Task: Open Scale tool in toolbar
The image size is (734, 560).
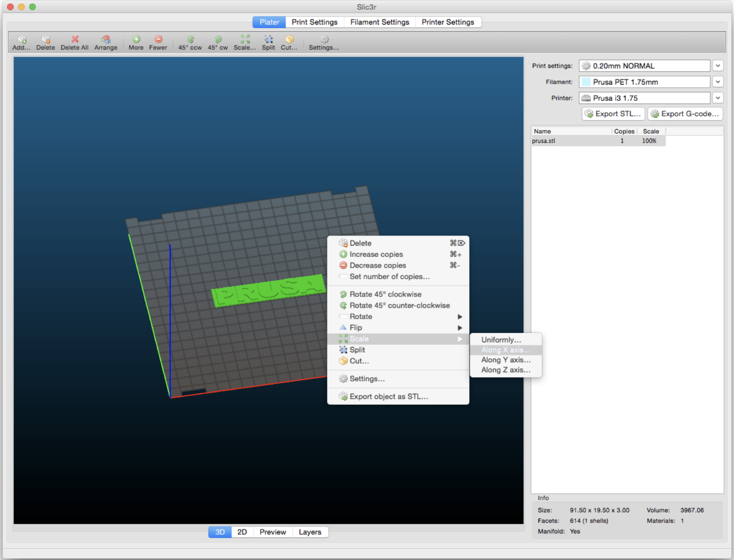Action: (245, 43)
